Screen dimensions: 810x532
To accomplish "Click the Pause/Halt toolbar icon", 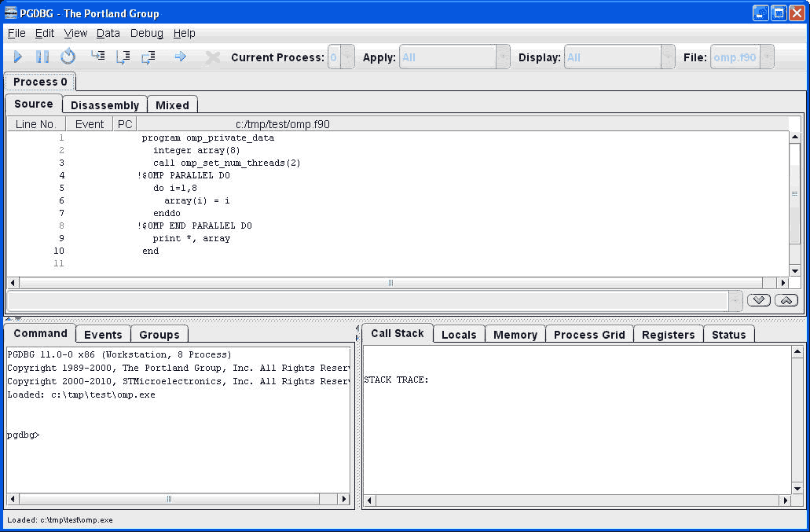I will (x=42, y=57).
